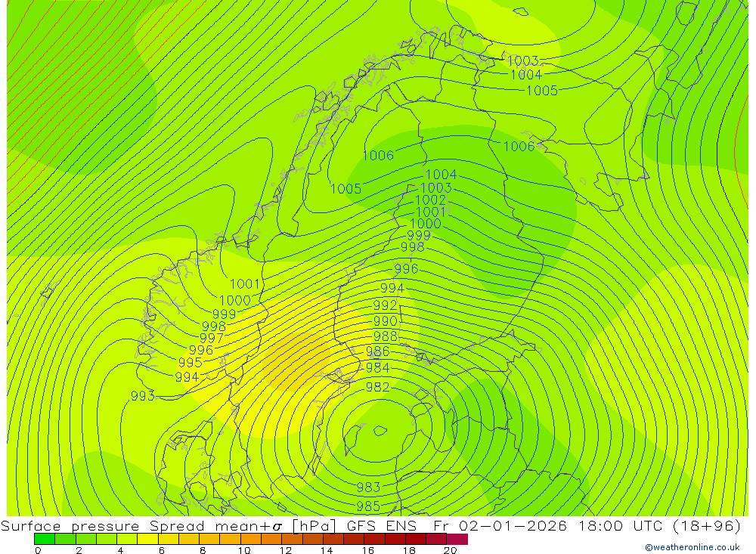Select the 990 isobar label

[386, 321]
